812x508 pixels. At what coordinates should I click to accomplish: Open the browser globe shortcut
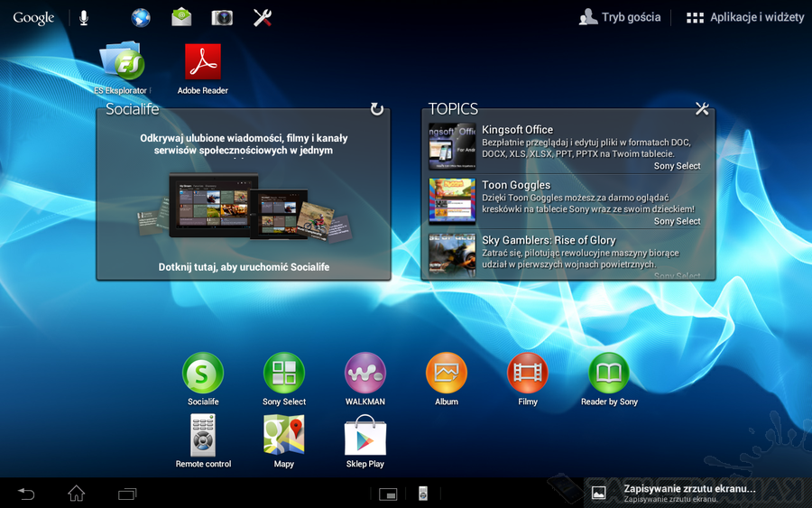(141, 18)
